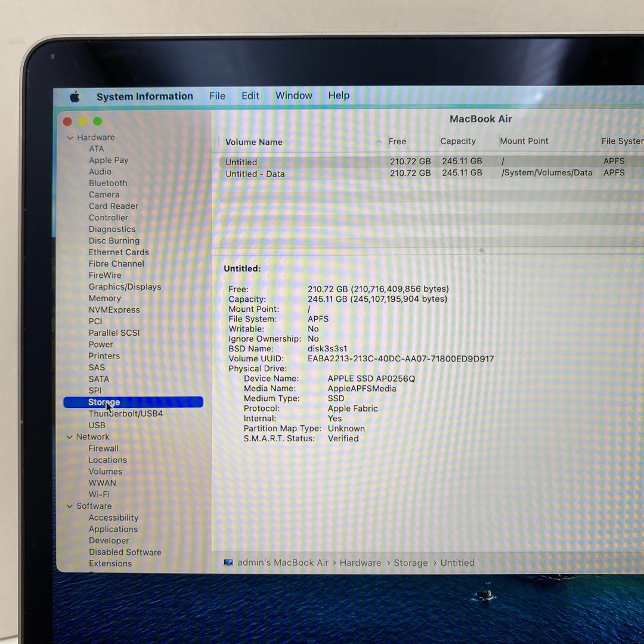644x644 pixels.
Task: Click the split pane divider handle dot
Action: (481, 250)
